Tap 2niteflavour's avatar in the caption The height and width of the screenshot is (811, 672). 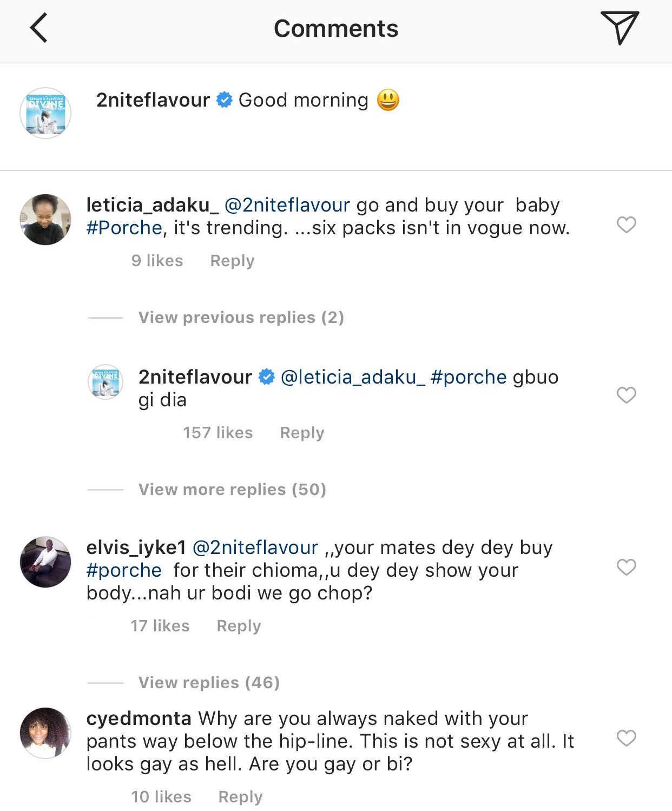pos(45,113)
